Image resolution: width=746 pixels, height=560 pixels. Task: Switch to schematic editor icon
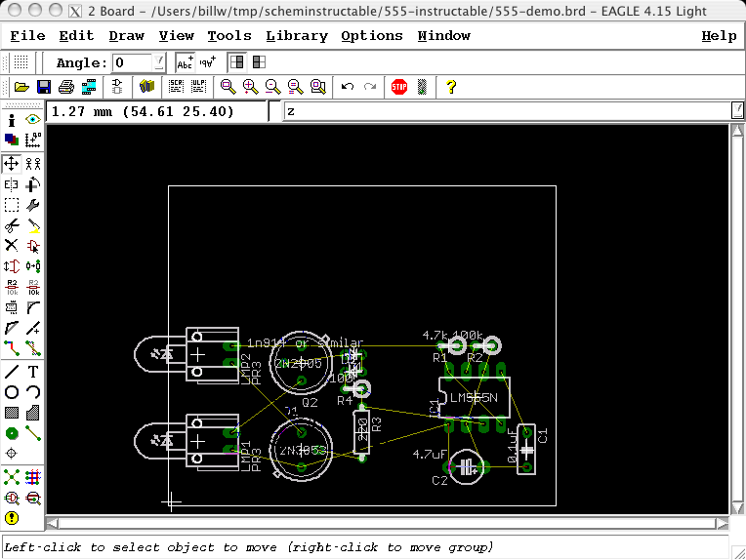click(x=117, y=87)
